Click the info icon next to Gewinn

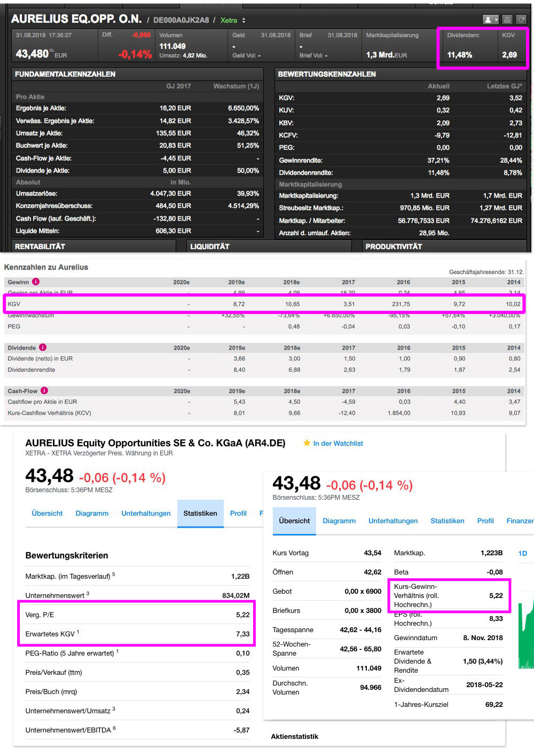point(36,282)
